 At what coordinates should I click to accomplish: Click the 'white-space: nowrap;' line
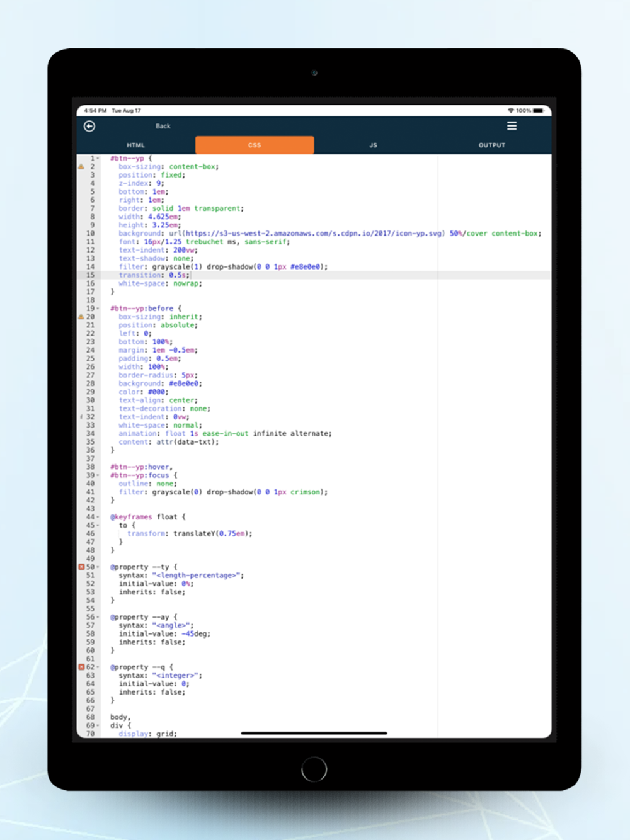tap(161, 283)
